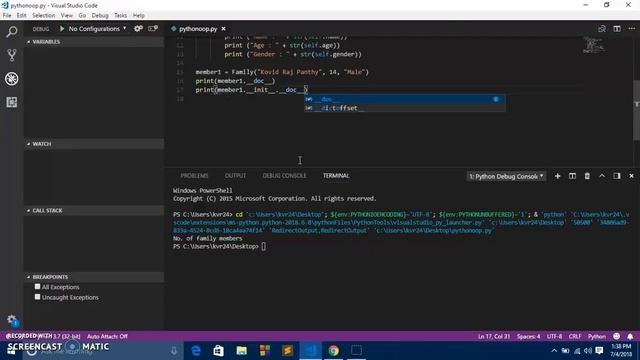This screenshot has height=360, width=640.
Task: Collapse the Watch section
Action: point(94,144)
